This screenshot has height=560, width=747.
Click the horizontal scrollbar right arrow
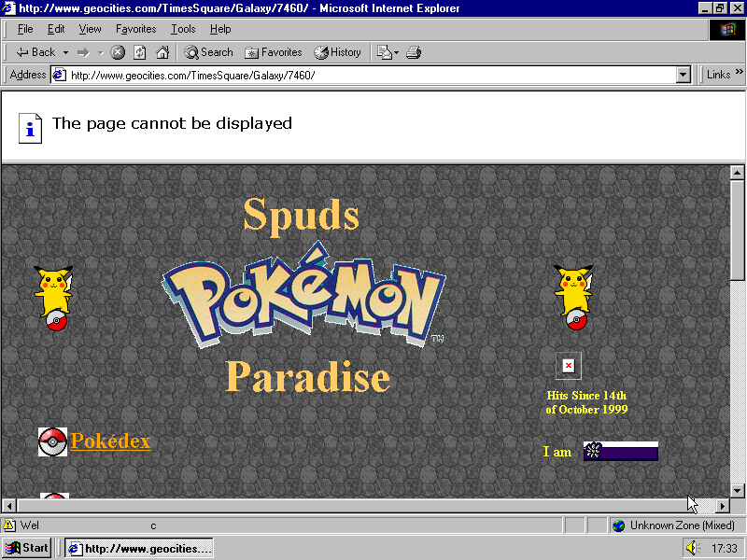pos(723,506)
